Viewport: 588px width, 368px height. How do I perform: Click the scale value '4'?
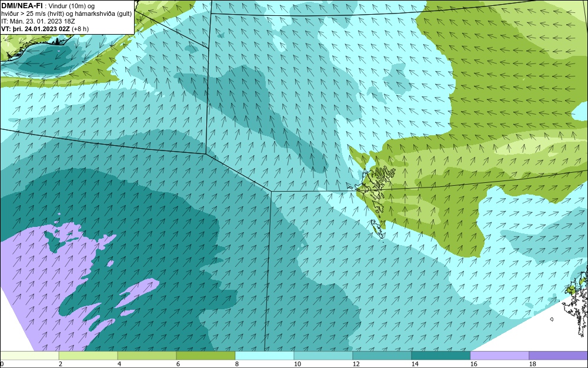(119, 364)
